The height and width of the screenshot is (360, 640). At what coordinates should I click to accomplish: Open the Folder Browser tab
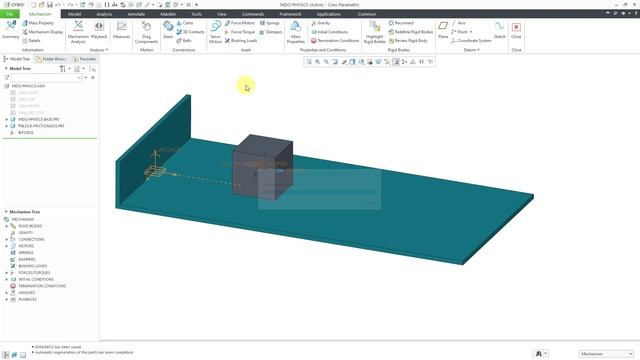[x=50, y=59]
